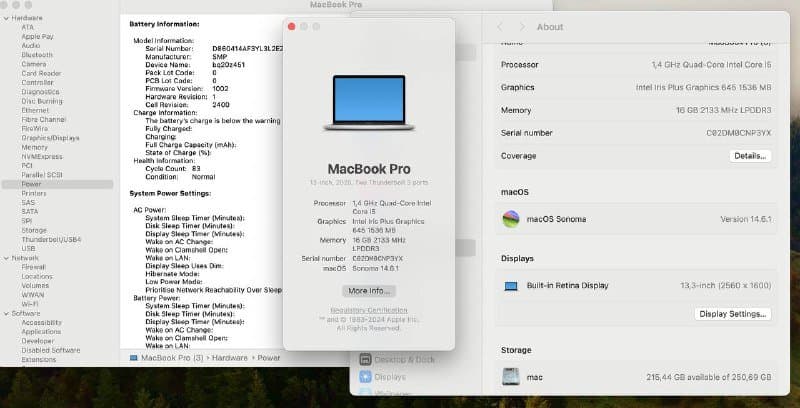Select Card Reader in sidebar
This screenshot has height=408, width=800.
41,73
